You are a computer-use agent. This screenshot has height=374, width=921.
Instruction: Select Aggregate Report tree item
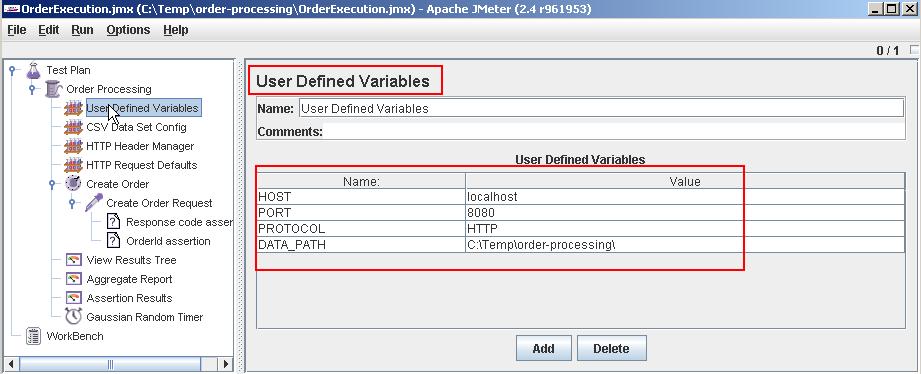point(129,279)
